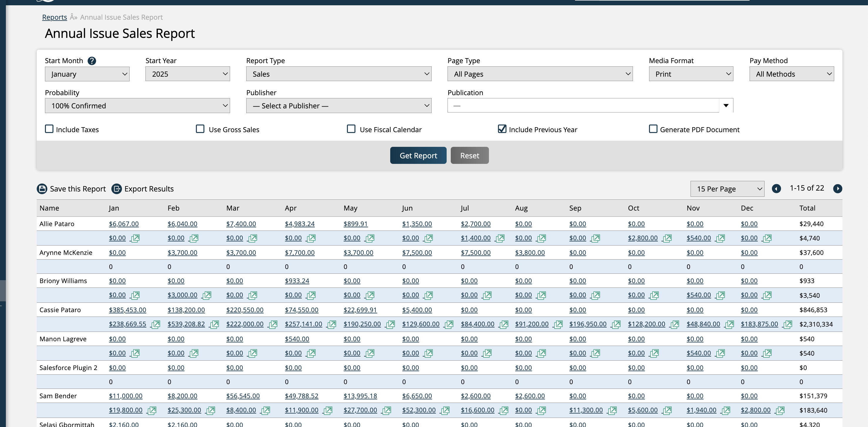Enable the Include Taxes checkbox
868x427 pixels.
(x=49, y=129)
